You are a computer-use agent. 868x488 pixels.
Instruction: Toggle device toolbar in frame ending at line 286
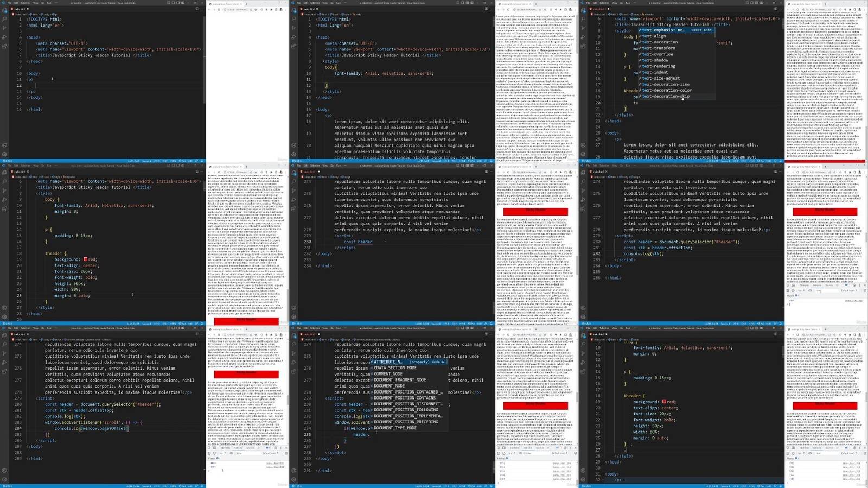tap(793, 285)
